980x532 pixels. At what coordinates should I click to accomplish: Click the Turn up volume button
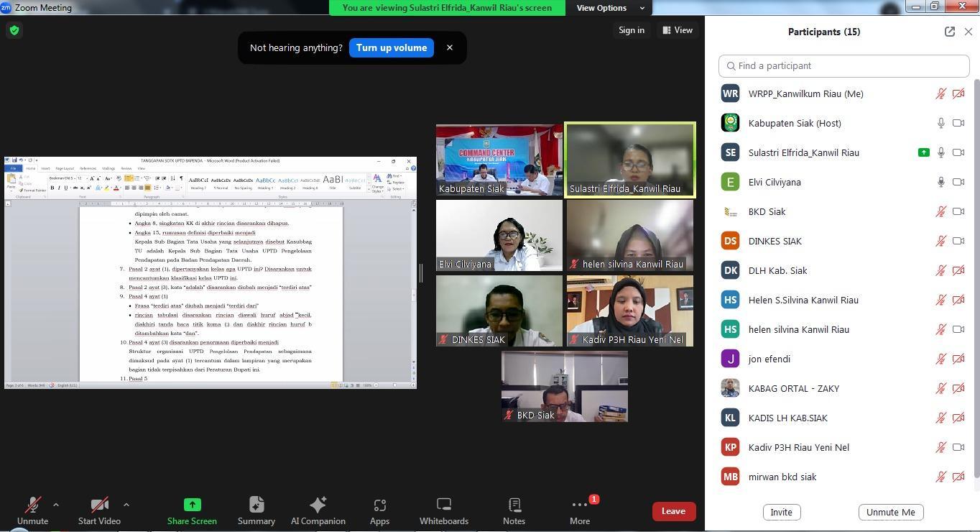392,48
